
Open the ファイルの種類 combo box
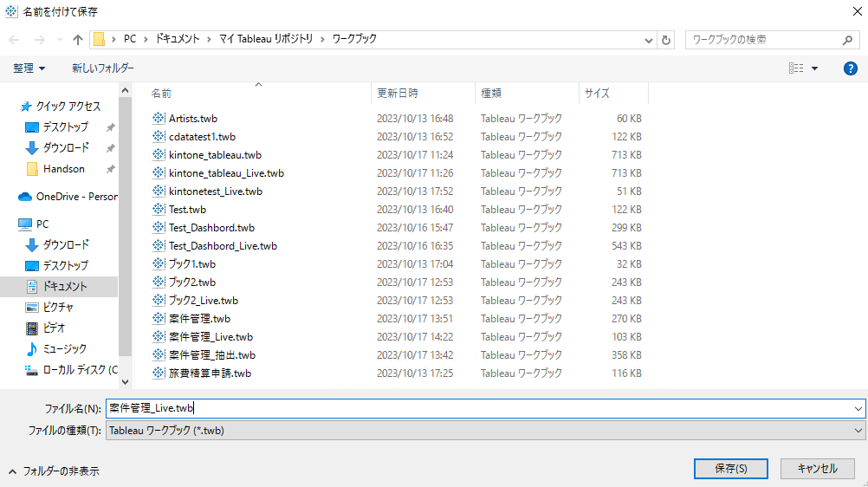tap(485, 431)
